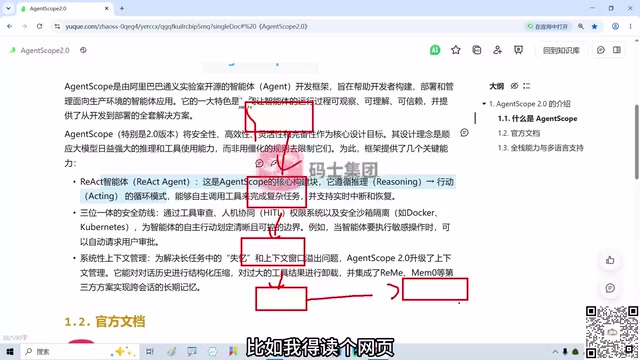This screenshot has width=640, height=360.
Task: Select the AgentScope2.0 browser tab
Action: tap(65, 8)
